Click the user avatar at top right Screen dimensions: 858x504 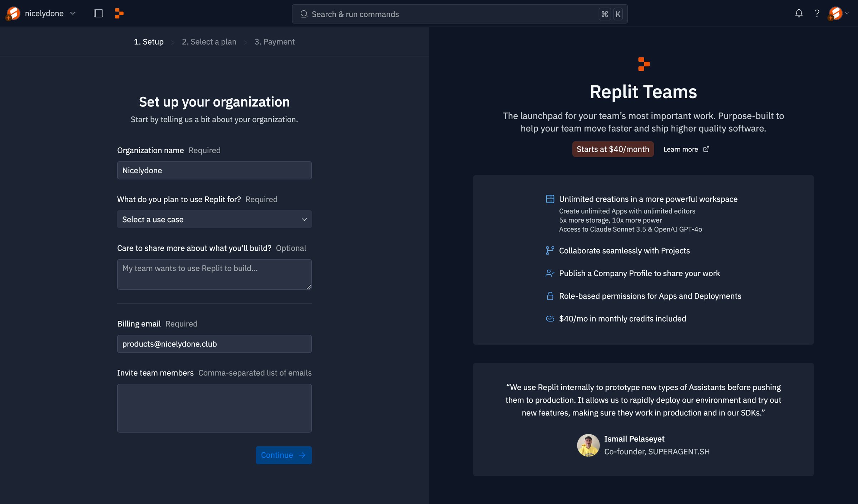tap(835, 14)
